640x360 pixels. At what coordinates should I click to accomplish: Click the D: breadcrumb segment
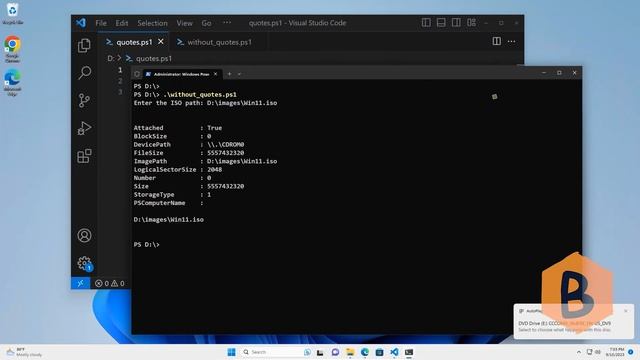(111, 59)
